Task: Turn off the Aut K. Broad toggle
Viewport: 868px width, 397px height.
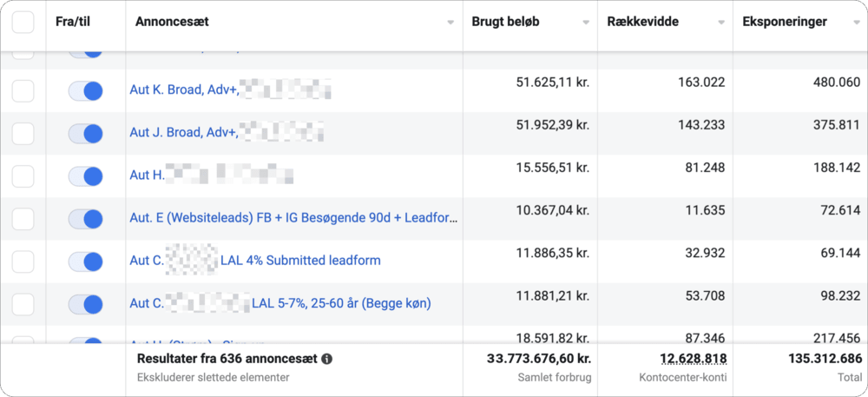Action: [85, 89]
